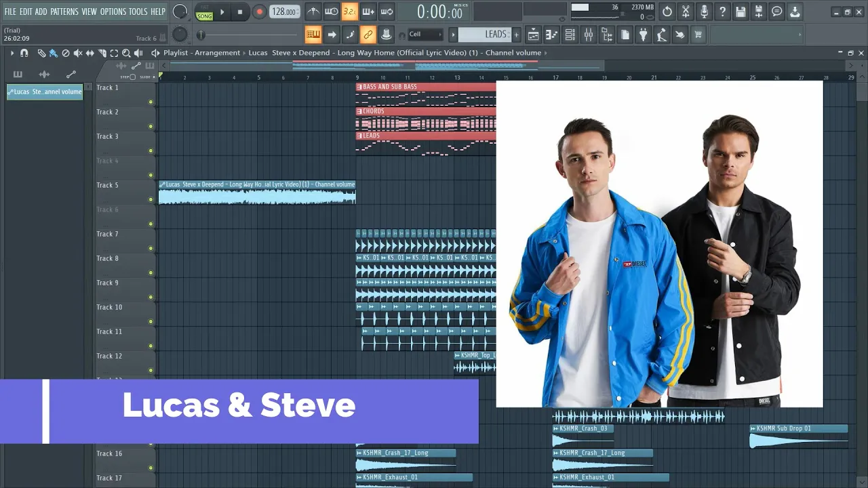Save the project with floppy icon

coord(741,12)
